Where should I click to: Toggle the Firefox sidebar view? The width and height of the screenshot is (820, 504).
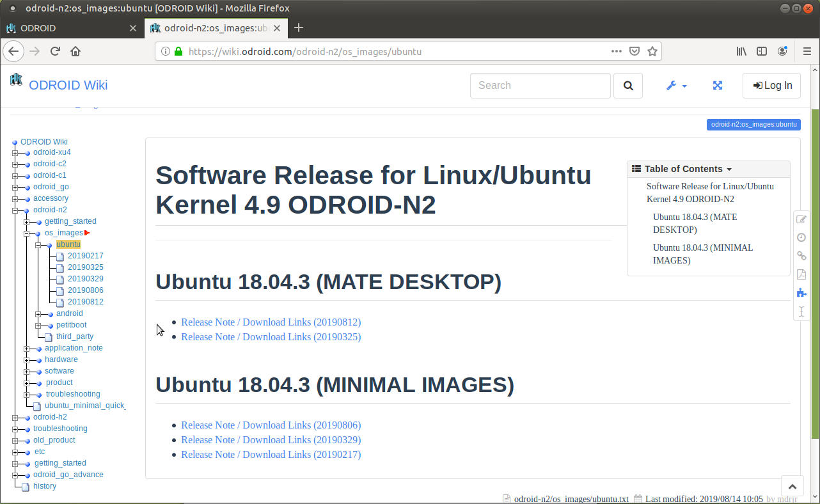click(x=761, y=51)
